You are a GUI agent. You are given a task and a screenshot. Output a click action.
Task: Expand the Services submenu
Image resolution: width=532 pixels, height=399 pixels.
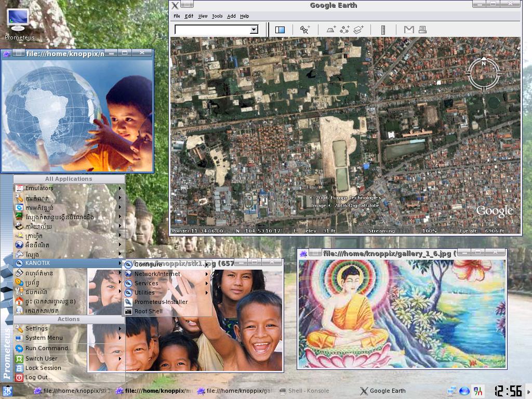click(x=167, y=283)
